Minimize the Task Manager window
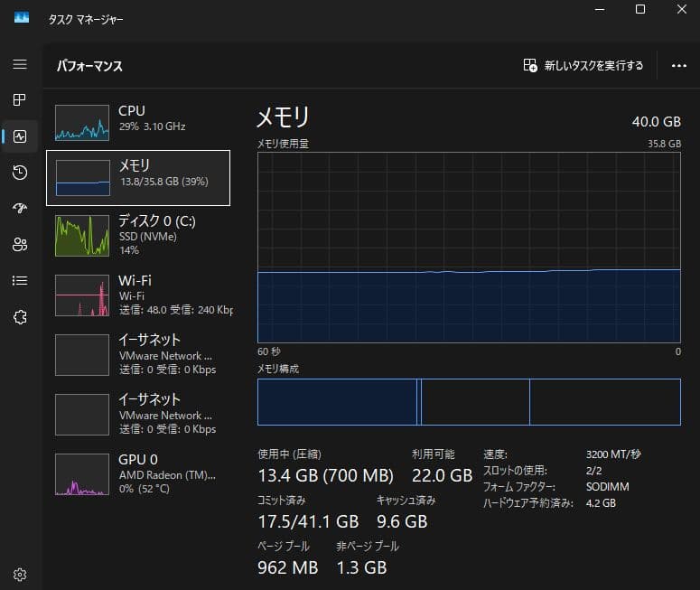Viewport: 700px width, 590px height. pyautogui.click(x=600, y=9)
